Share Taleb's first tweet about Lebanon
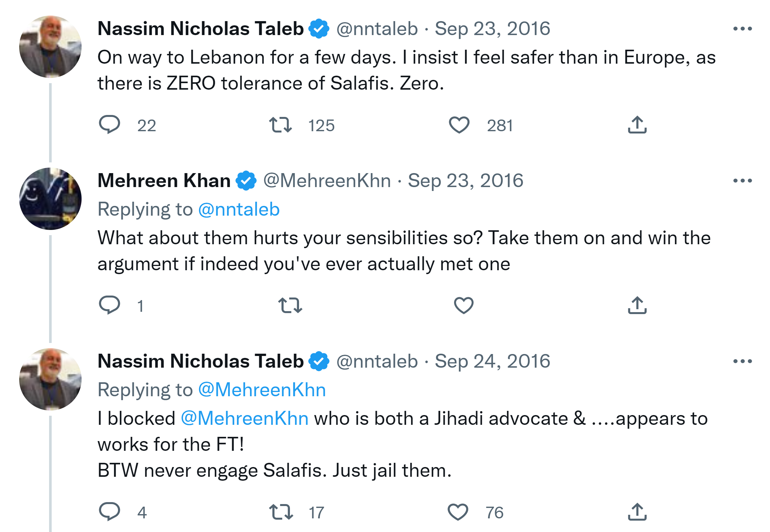The height and width of the screenshot is (532, 770). pos(637,125)
